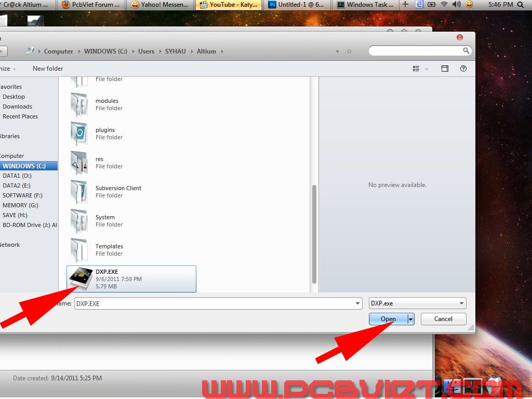The height and width of the screenshot is (399, 532).
Task: Expand the chevron after WINDOWS (C:) in breadcrumb
Action: (x=133, y=51)
